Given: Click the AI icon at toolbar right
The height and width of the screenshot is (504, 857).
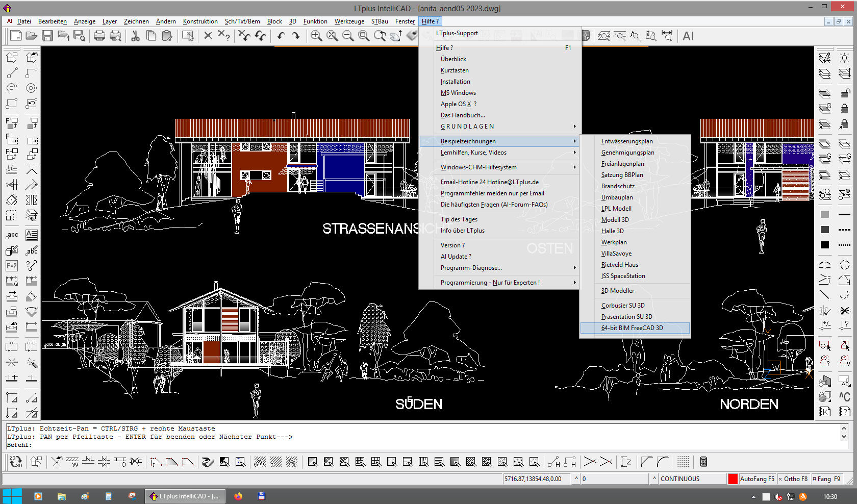Looking at the screenshot, I should tap(688, 36).
